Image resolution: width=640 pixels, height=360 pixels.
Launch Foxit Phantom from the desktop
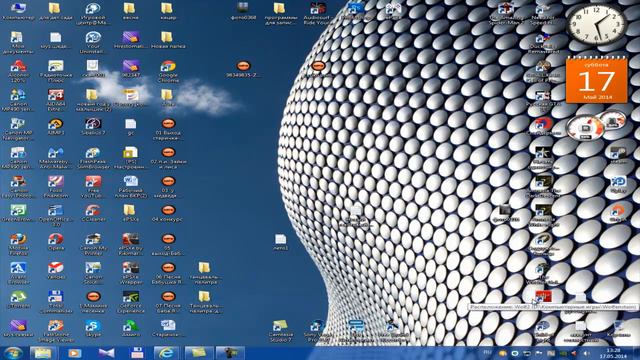coord(56,187)
